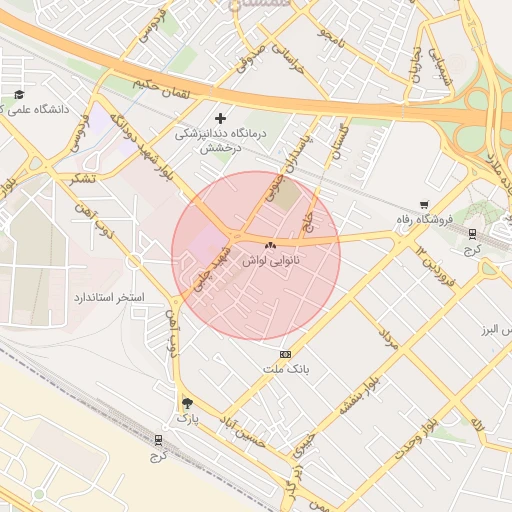The height and width of the screenshot is (512, 512).
Task: Select the bakery icon above نانوایی لواش
Action: pos(270,246)
